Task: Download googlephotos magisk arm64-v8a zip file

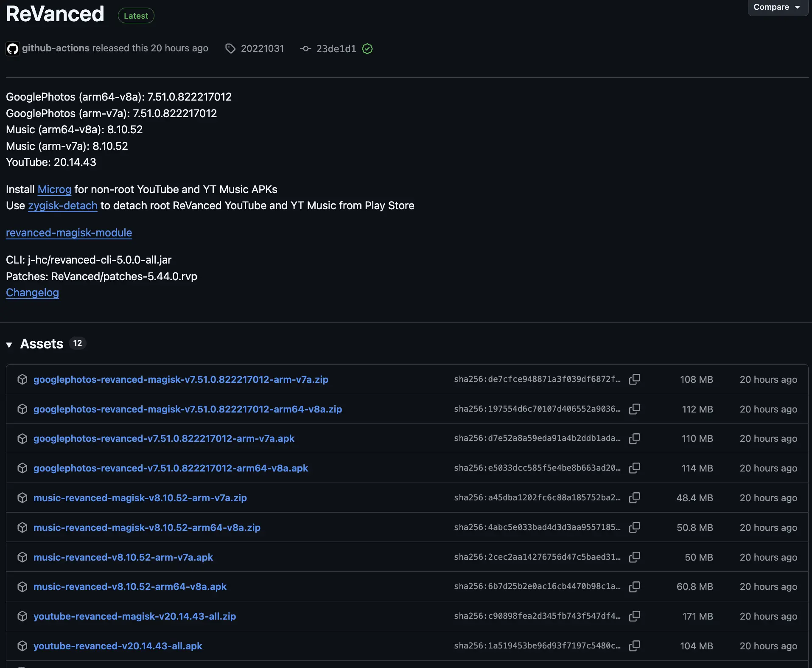Action: click(x=188, y=409)
